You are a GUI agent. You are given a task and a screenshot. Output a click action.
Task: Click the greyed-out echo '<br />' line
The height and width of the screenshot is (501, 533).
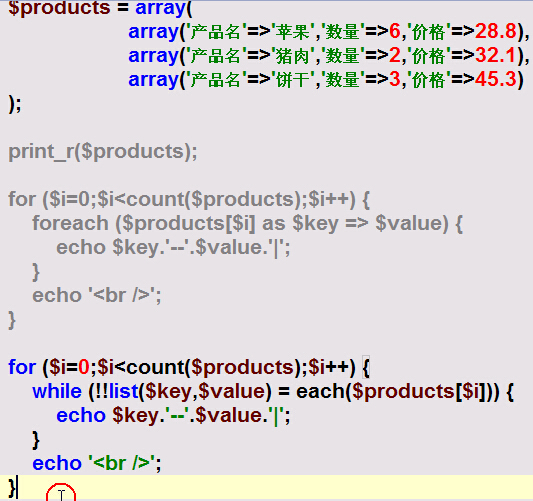point(97,295)
